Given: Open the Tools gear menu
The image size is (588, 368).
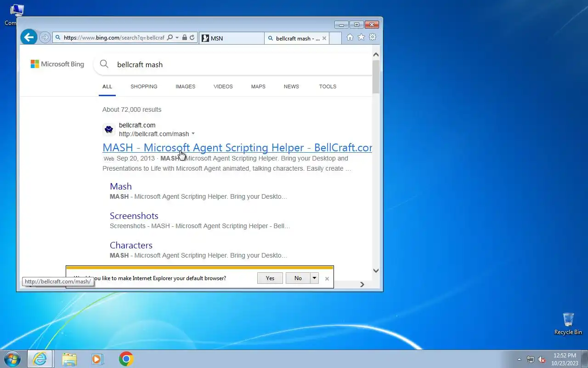Looking at the screenshot, I should pos(373,37).
